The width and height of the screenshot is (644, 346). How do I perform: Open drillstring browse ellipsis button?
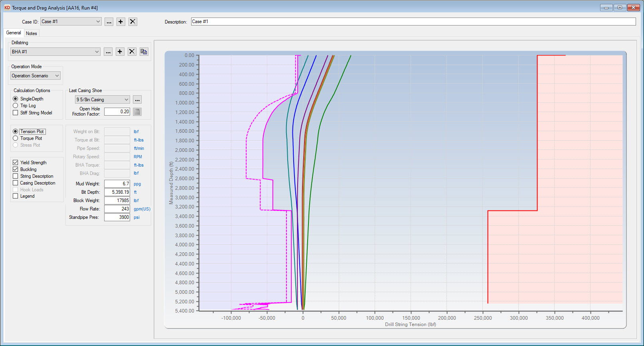click(108, 52)
